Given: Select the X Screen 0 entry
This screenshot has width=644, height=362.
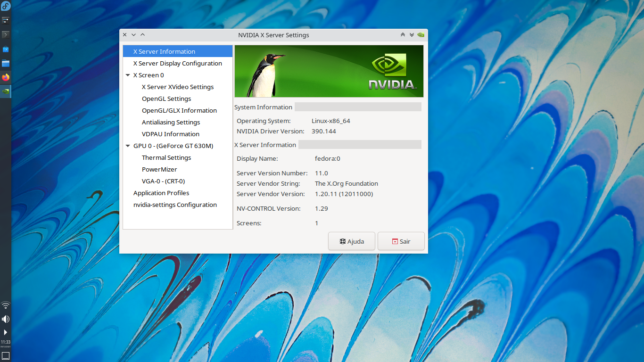Looking at the screenshot, I should click(149, 75).
